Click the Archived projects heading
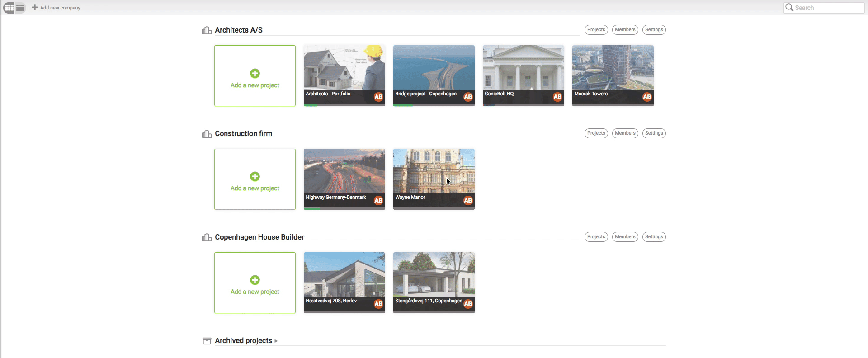 (243, 341)
